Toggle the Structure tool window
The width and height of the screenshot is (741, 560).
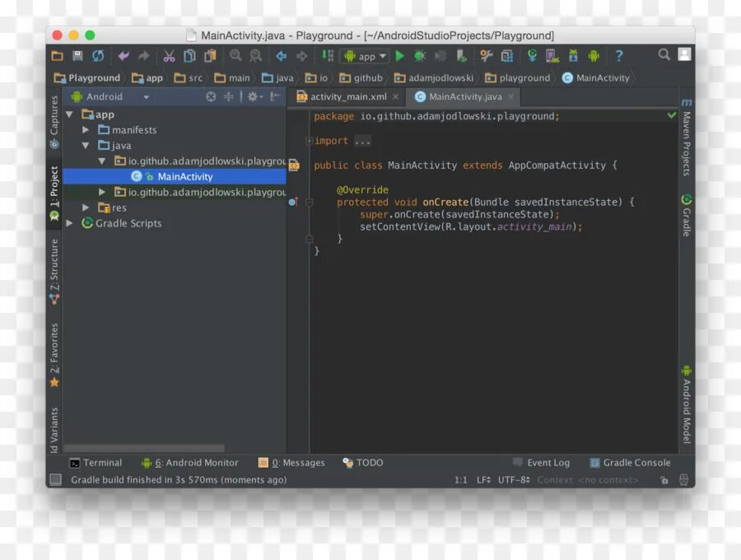pos(54,272)
